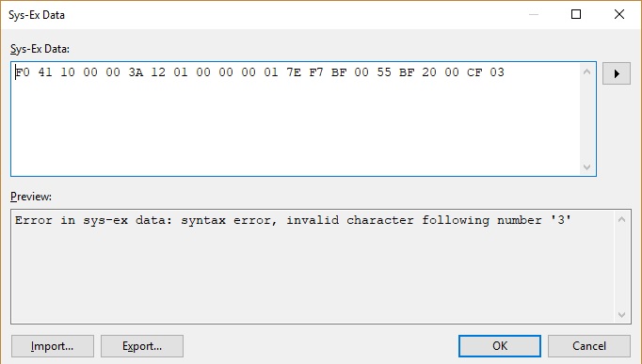Click the F7 byte in the hex data

click(316, 72)
